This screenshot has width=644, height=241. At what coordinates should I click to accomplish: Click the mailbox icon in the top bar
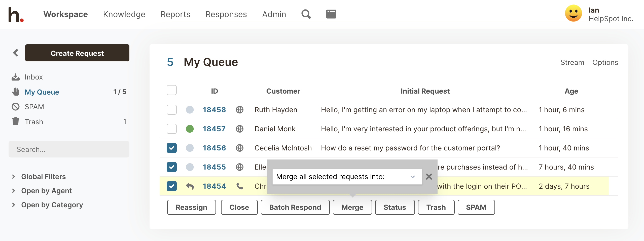[x=331, y=14]
